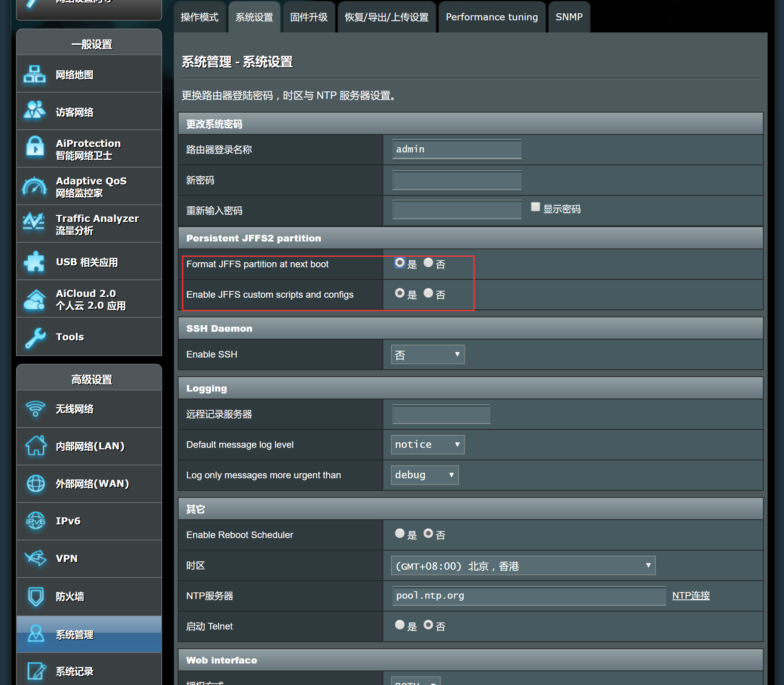Click the Guest Network (访客网络) icon

click(x=34, y=111)
